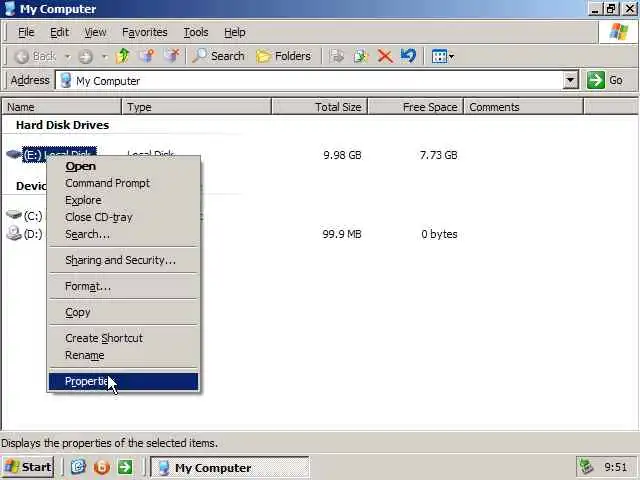Open the Edit menu
The width and height of the screenshot is (640, 480).
(60, 32)
